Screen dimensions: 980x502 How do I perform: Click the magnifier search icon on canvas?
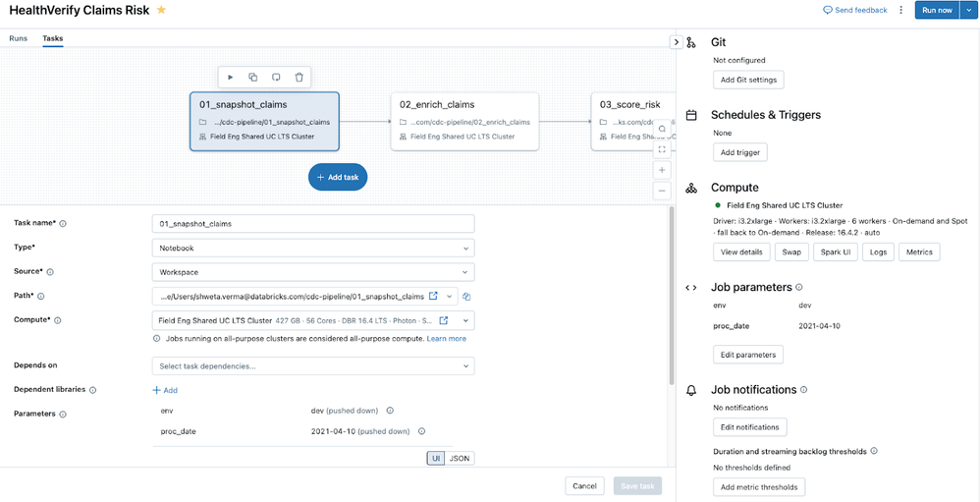pyautogui.click(x=662, y=128)
